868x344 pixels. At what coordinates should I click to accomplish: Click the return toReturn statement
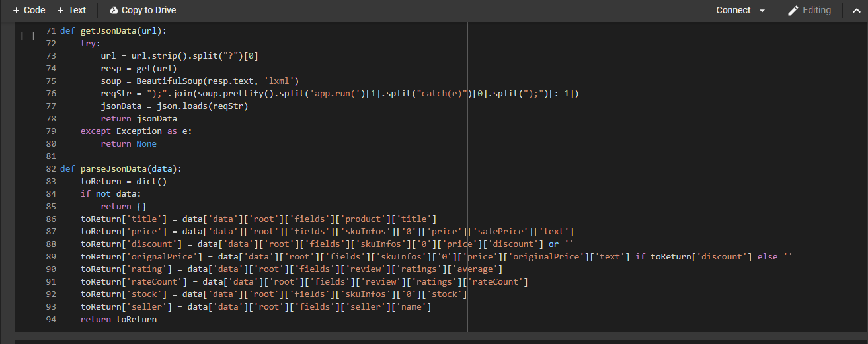(x=118, y=320)
